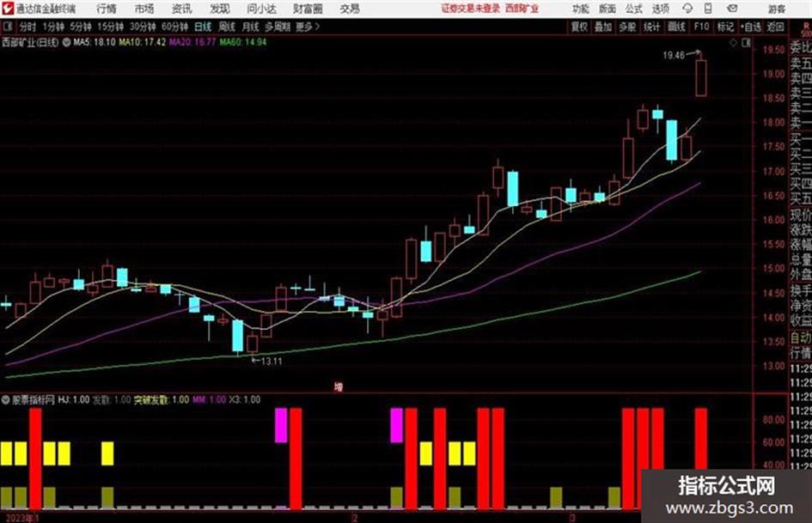Expand the 更多 periods chevron

[308, 27]
